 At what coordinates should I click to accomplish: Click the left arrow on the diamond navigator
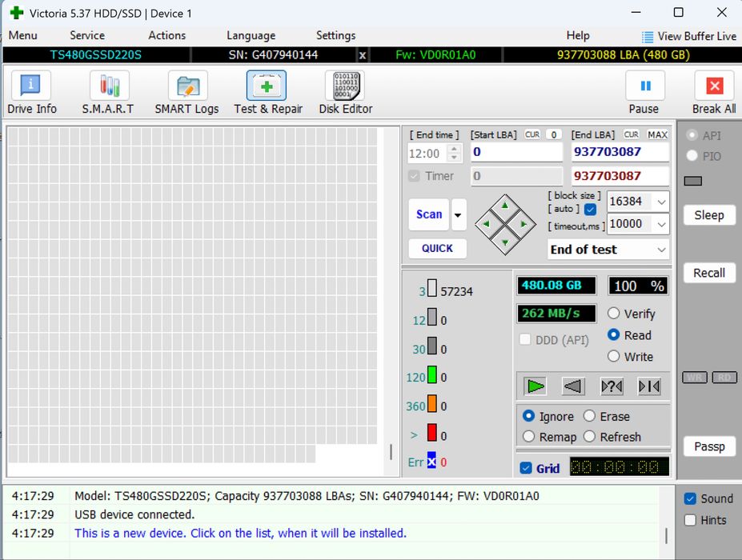tap(486, 224)
